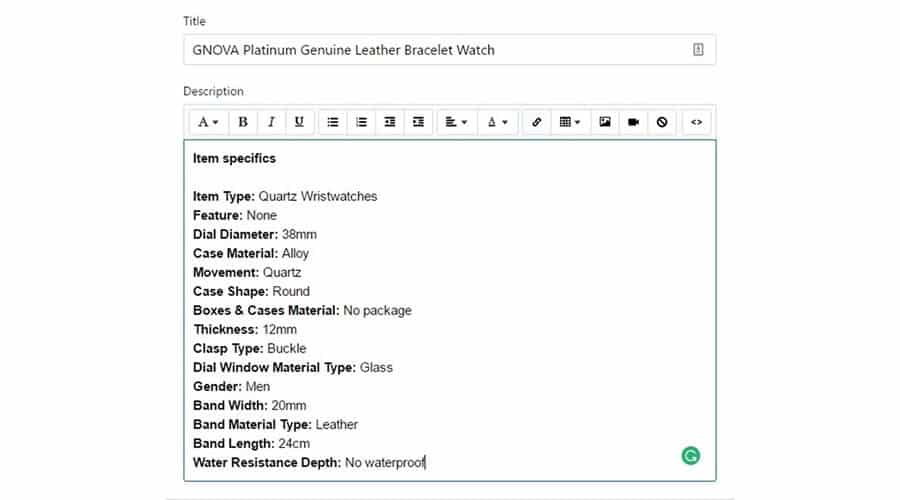Decrease paragraph indent
Image resolution: width=900 pixels, height=500 pixels.
390,122
